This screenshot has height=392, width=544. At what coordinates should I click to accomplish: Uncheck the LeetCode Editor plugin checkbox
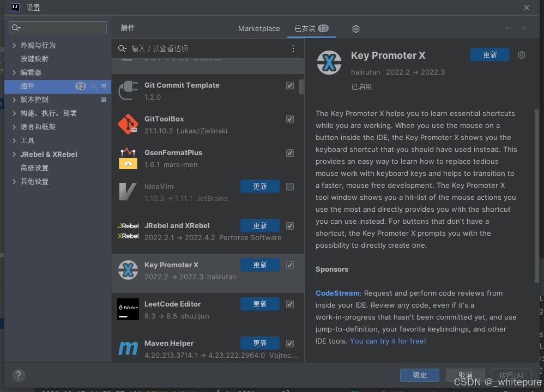[x=290, y=304]
